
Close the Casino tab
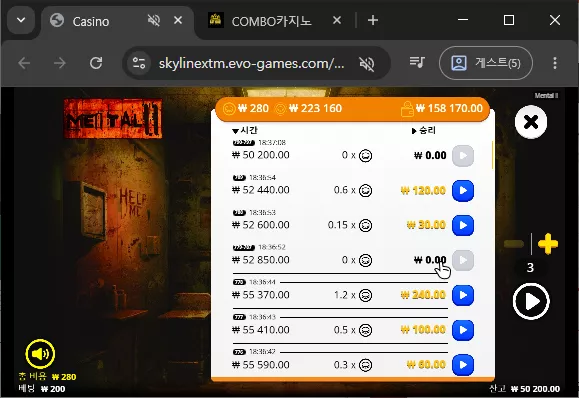[x=178, y=20]
